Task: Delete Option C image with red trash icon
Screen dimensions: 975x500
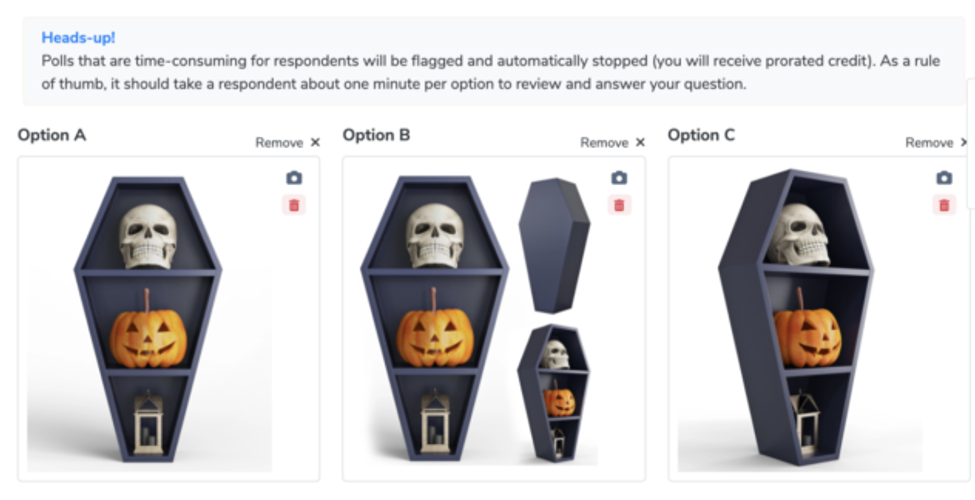Action: [x=944, y=205]
